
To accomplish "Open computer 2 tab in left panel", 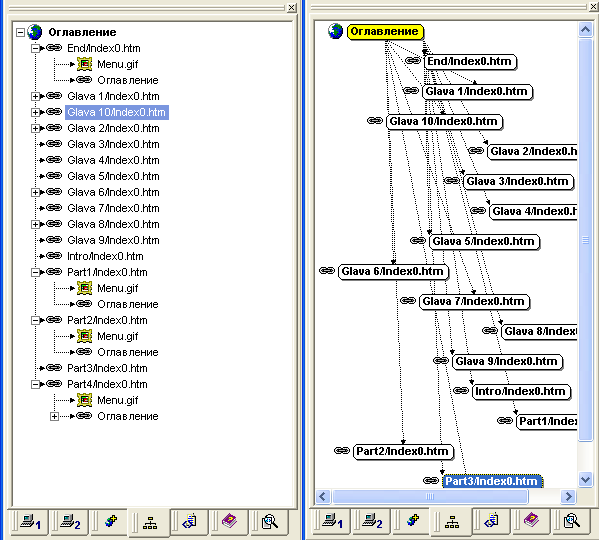I will pyautogui.click(x=70, y=522).
